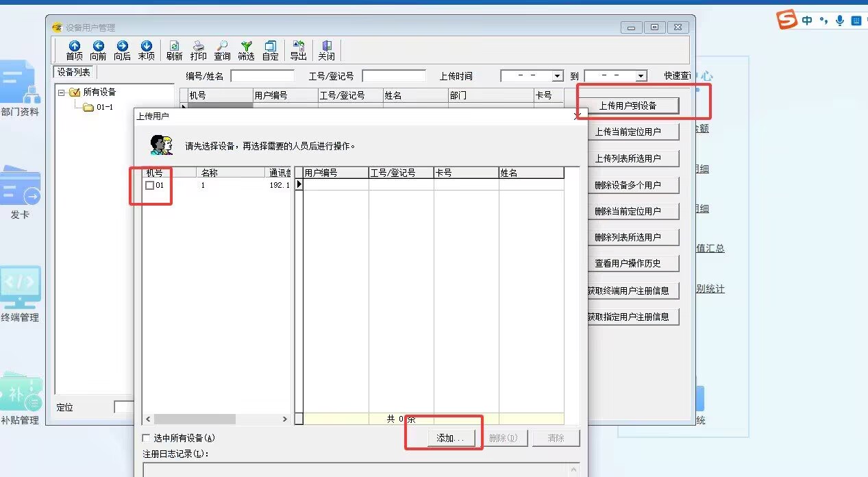The image size is (868, 477).
Task: Refresh the list with 刷新 icon
Action: (175, 50)
